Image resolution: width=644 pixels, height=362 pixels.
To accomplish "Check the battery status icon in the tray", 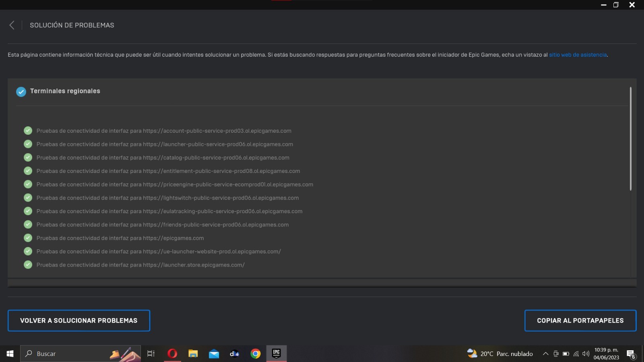I will tap(566, 354).
